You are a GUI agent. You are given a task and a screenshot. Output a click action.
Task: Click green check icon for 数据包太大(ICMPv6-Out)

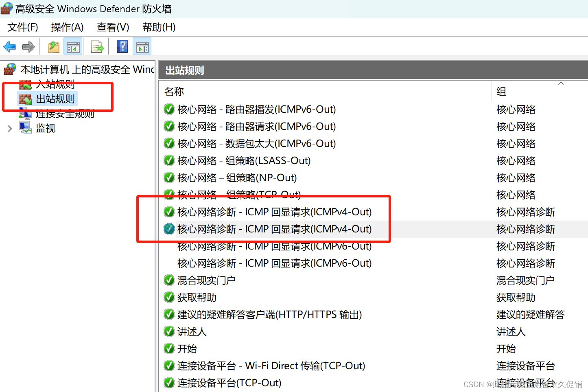click(x=169, y=143)
